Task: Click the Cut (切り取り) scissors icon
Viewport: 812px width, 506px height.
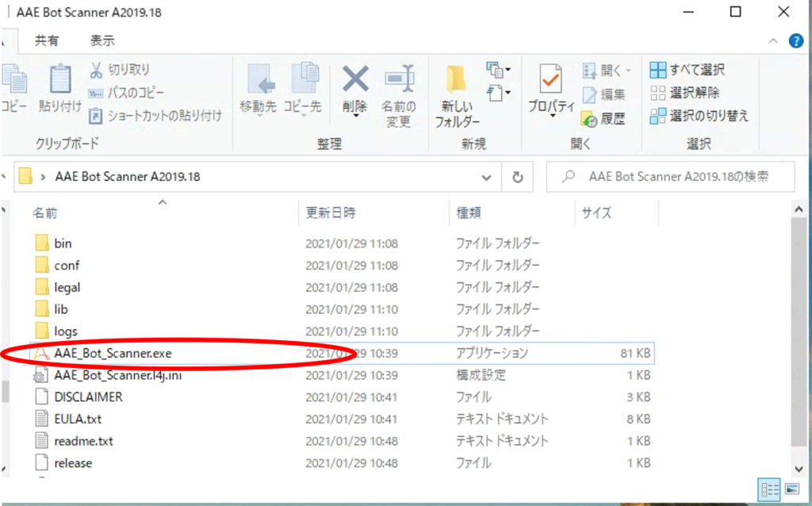Action: click(x=96, y=70)
